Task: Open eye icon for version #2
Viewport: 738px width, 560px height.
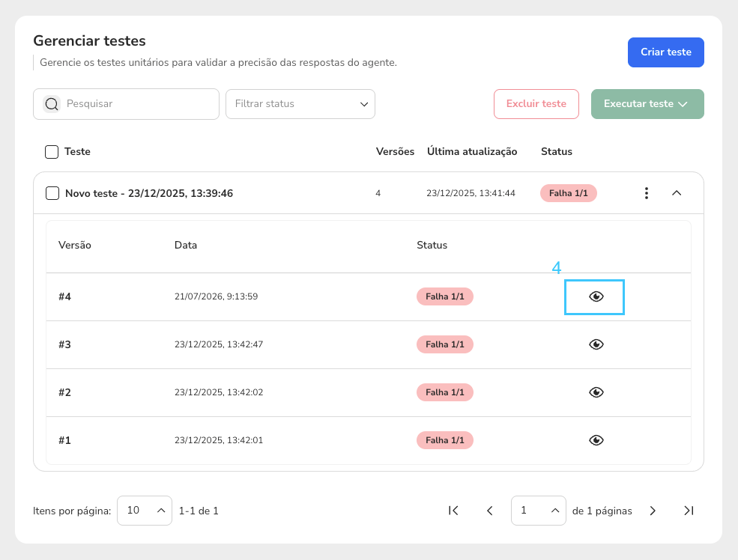Action: (596, 392)
